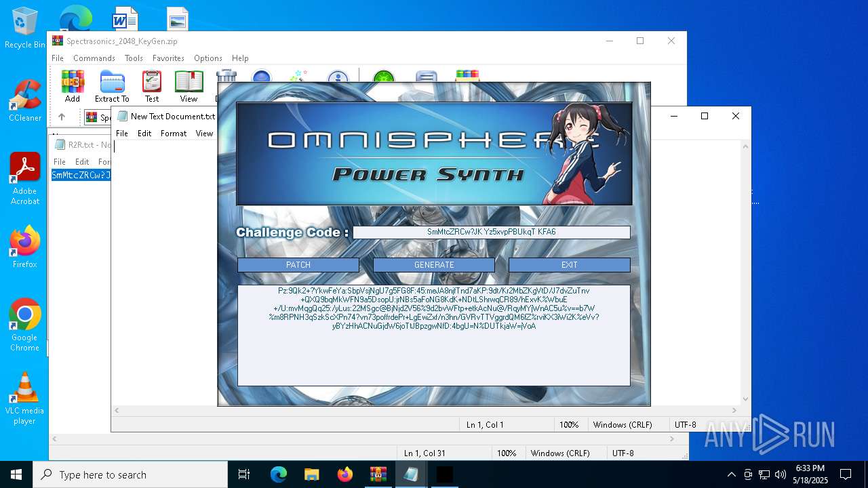The image size is (868, 488).
Task: Open the Tools menu in WinRAR
Action: tap(134, 58)
